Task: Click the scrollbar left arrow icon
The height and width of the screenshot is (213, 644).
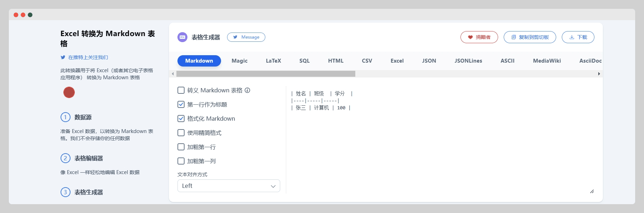Action: (173, 74)
